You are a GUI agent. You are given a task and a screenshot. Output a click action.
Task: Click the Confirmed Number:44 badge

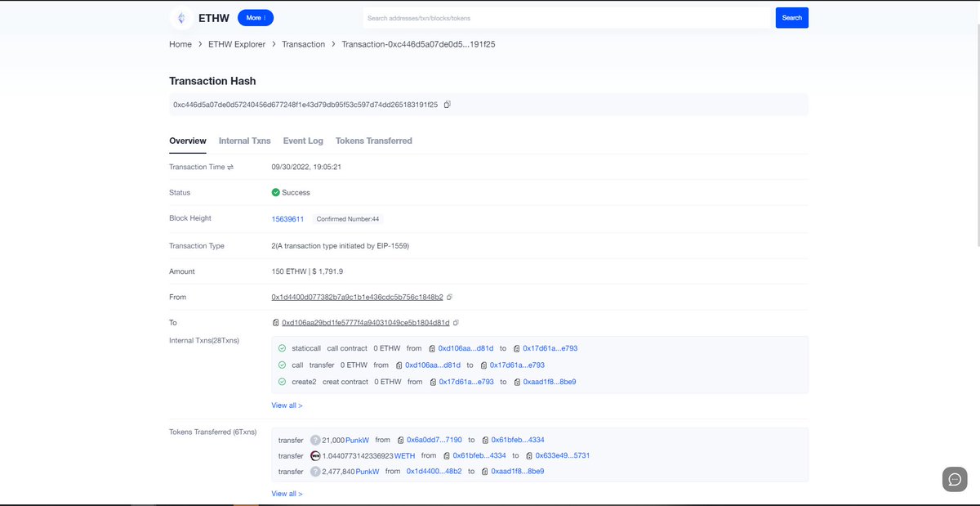point(347,219)
